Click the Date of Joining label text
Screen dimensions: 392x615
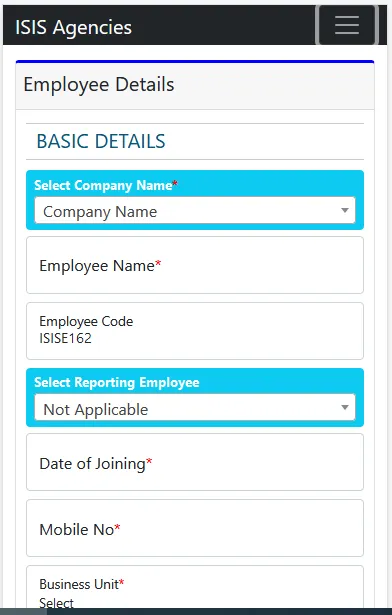click(x=95, y=464)
